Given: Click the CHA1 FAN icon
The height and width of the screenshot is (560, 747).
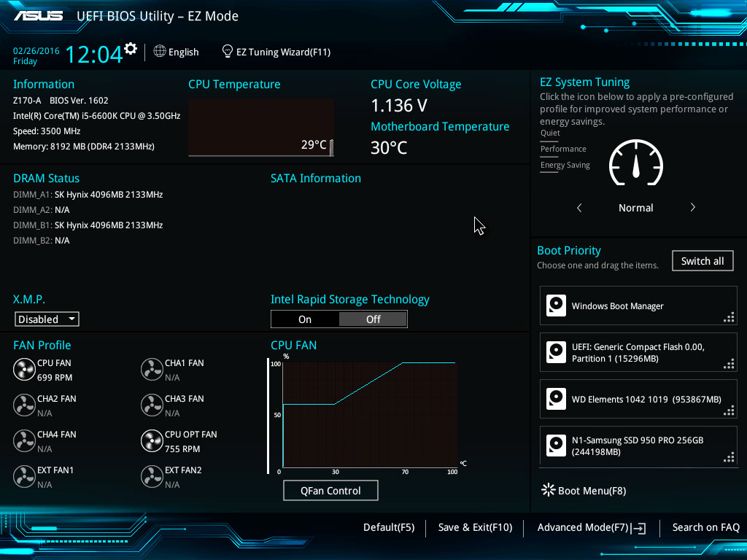Looking at the screenshot, I should pos(152,370).
